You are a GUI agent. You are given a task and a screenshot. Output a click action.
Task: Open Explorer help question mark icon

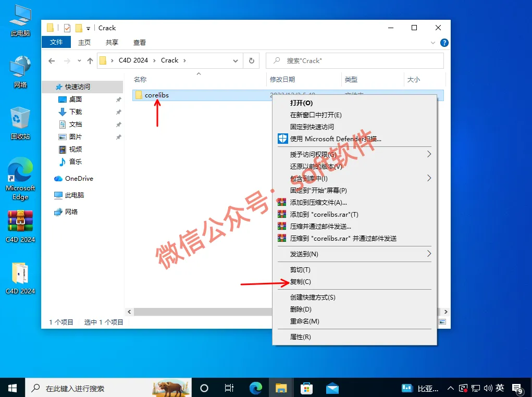pyautogui.click(x=444, y=43)
